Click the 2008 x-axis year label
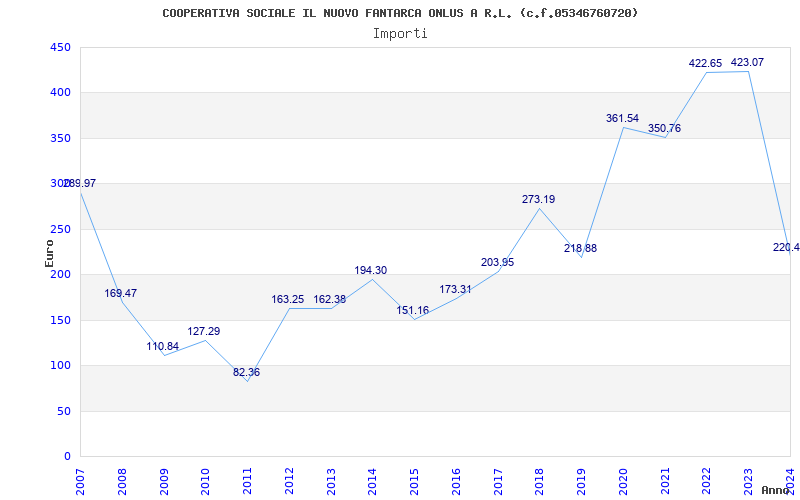 tap(122, 482)
